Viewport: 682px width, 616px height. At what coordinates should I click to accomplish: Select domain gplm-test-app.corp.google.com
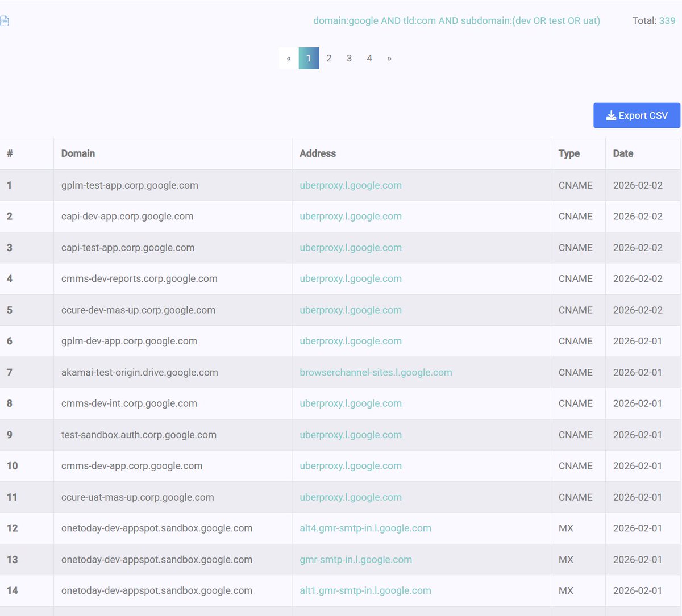pos(130,185)
